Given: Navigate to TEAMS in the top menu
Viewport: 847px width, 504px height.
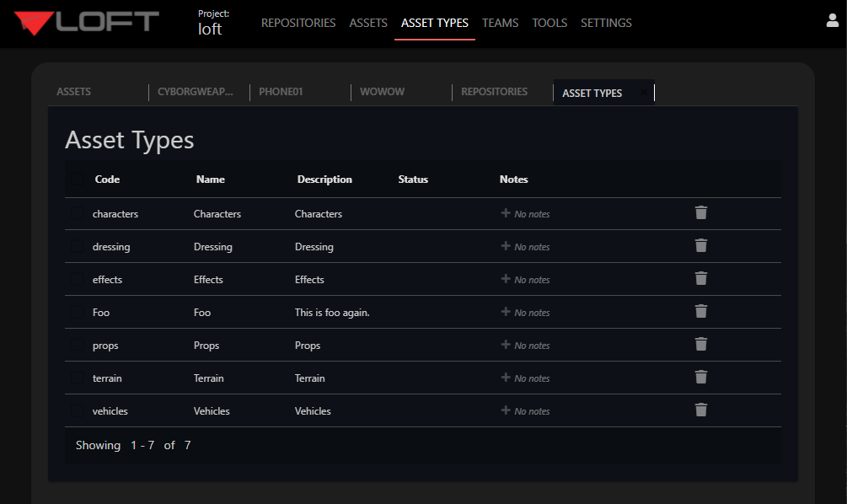Looking at the screenshot, I should pos(500,23).
